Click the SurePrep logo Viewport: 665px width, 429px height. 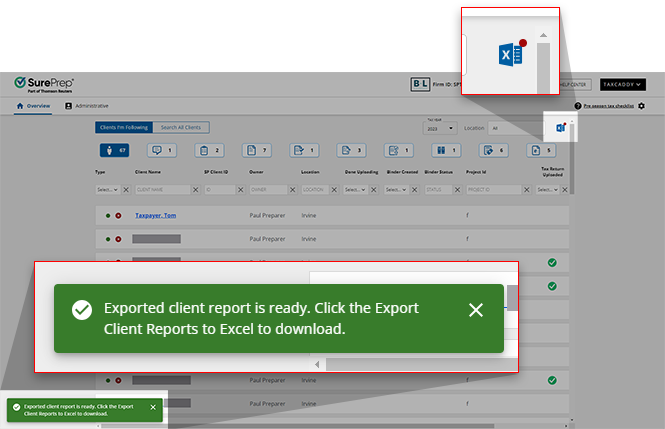coord(44,84)
